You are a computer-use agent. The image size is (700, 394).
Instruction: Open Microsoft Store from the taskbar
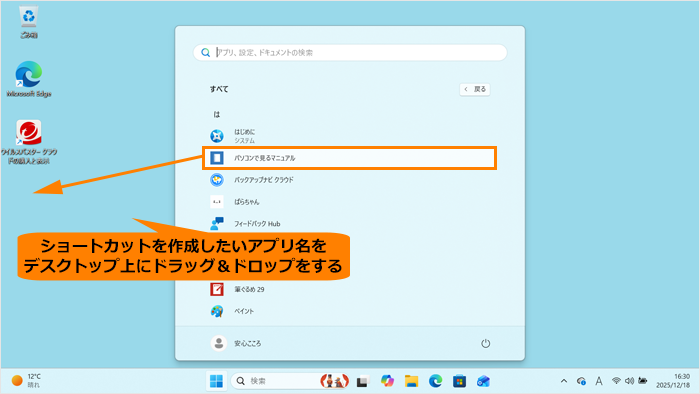459,381
